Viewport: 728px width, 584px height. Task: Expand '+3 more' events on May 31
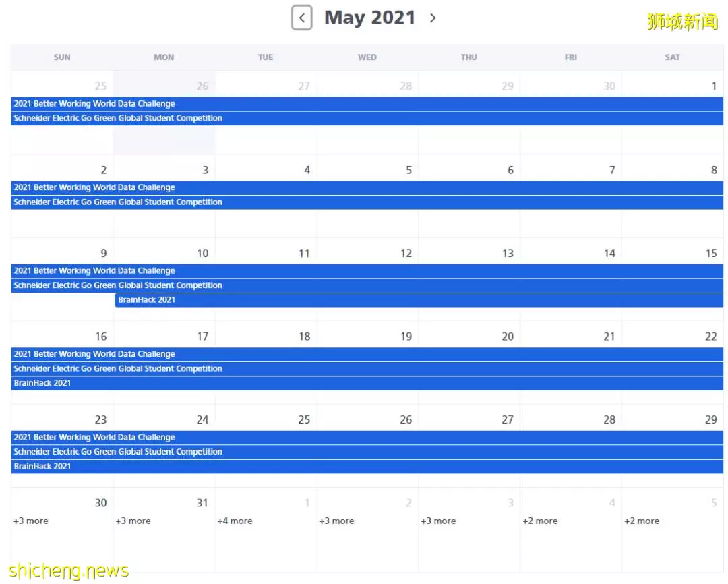coord(133,521)
